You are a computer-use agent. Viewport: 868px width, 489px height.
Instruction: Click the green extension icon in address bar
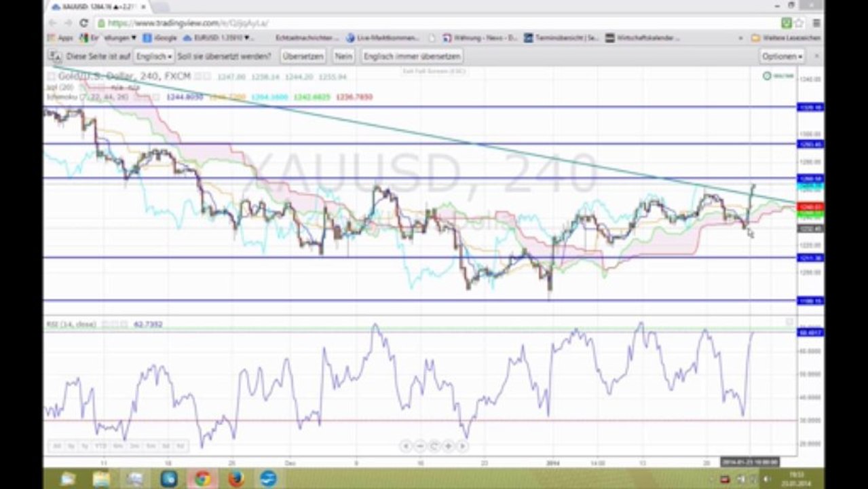coord(787,22)
